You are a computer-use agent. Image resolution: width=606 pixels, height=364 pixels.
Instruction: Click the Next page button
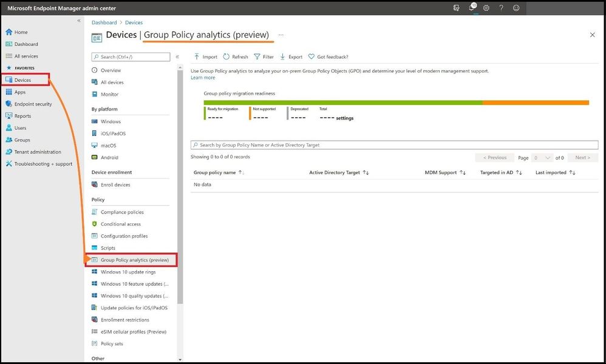pos(583,158)
